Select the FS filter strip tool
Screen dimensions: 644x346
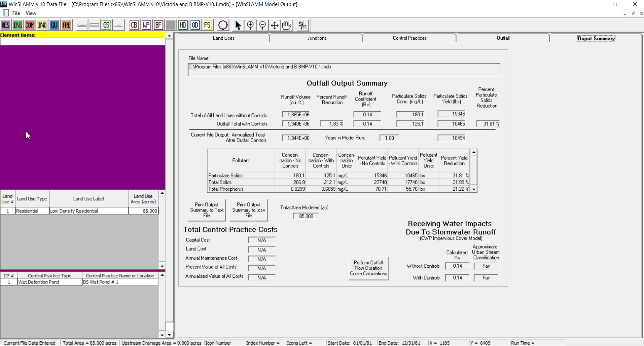[207, 25]
